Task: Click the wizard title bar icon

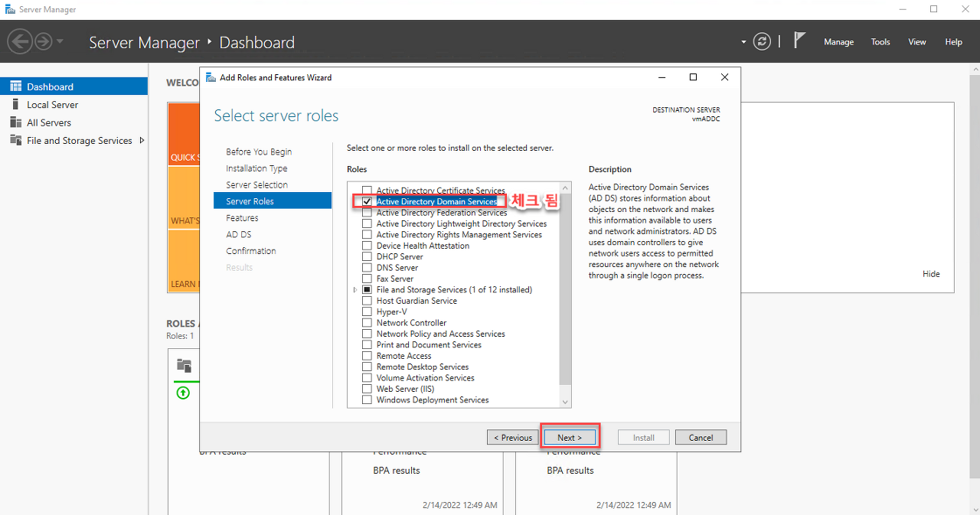Action: click(x=211, y=77)
